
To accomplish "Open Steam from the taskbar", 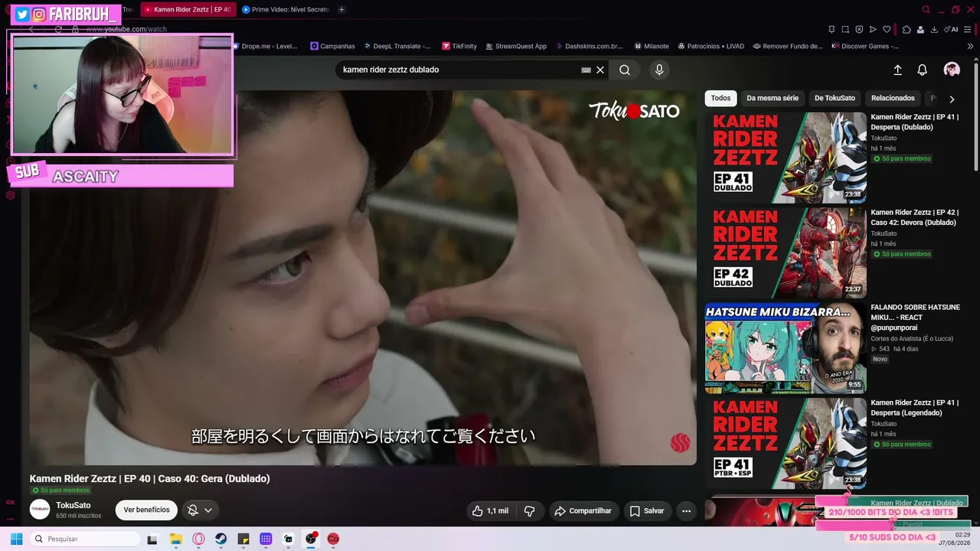I will pos(220,539).
